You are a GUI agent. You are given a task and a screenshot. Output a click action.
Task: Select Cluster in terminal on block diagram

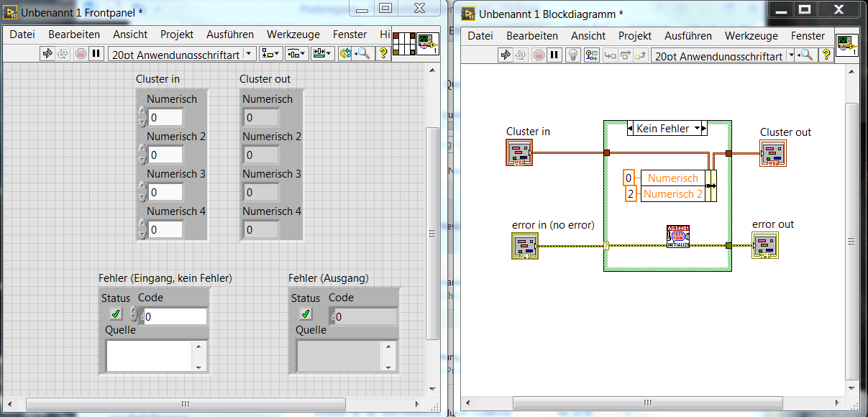[518, 152]
